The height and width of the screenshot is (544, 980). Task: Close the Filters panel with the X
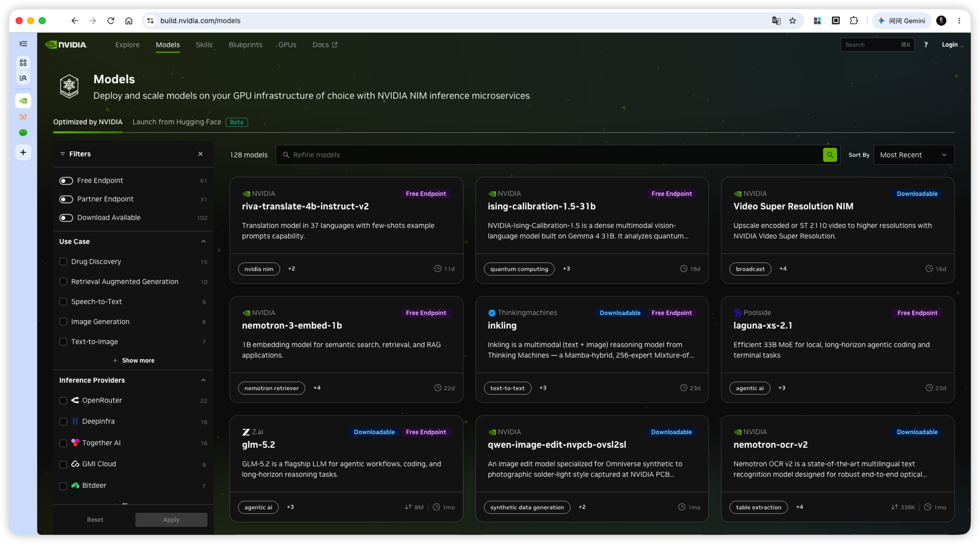[200, 154]
